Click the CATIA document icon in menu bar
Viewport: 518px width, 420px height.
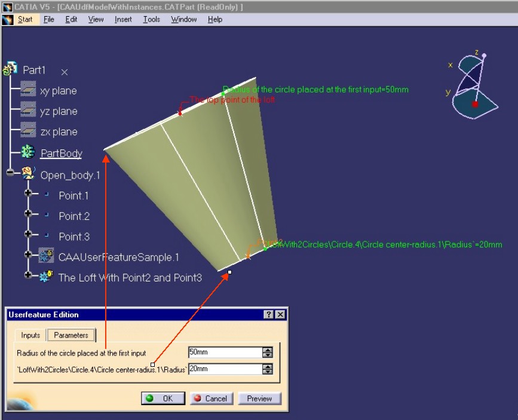coord(7,20)
